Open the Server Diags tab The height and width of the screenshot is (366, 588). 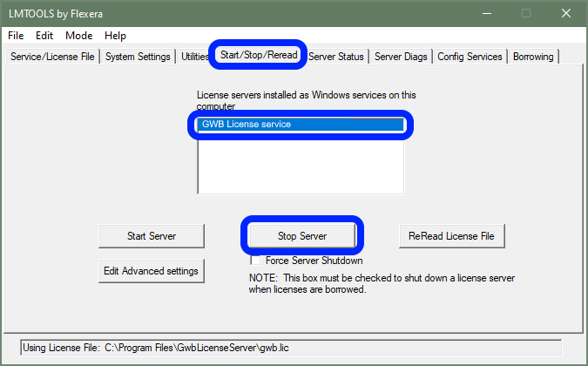pos(401,57)
